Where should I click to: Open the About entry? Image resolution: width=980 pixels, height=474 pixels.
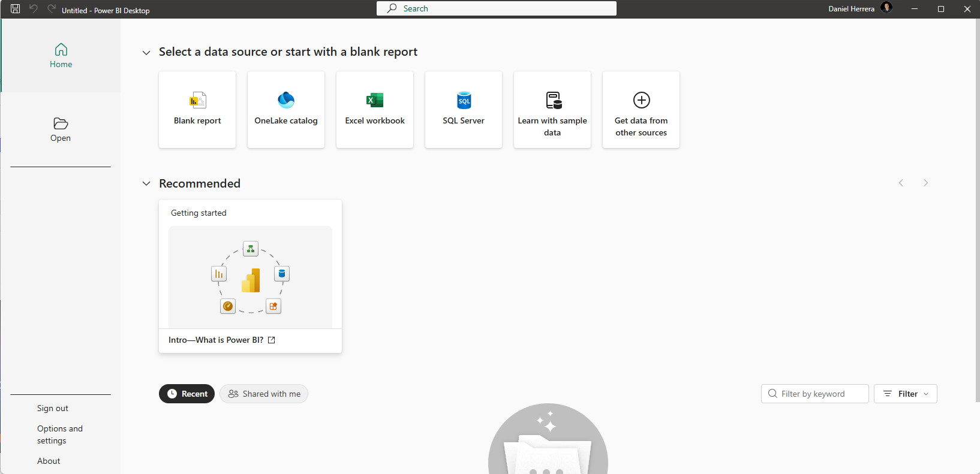[x=49, y=461]
